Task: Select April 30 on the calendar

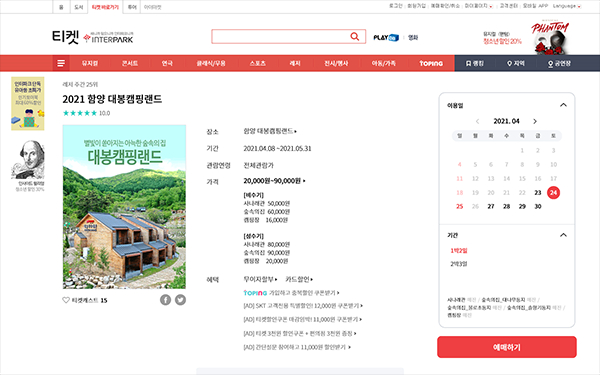Action: [x=538, y=206]
